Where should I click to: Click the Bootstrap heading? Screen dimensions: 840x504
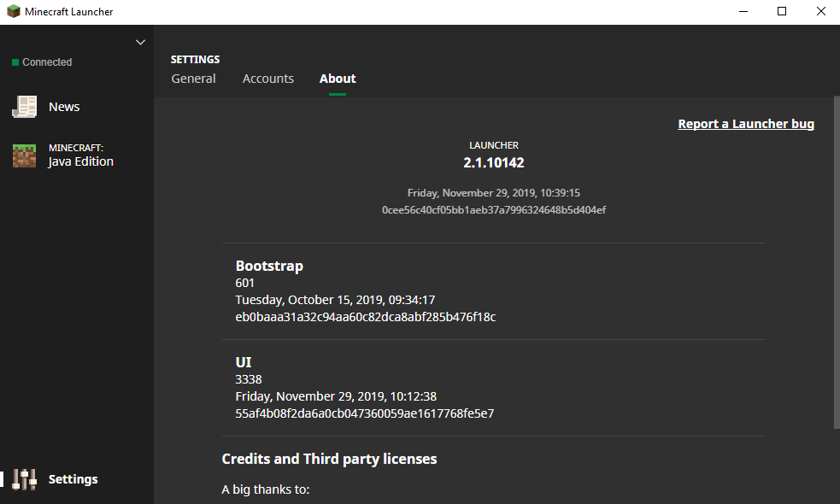pyautogui.click(x=269, y=266)
